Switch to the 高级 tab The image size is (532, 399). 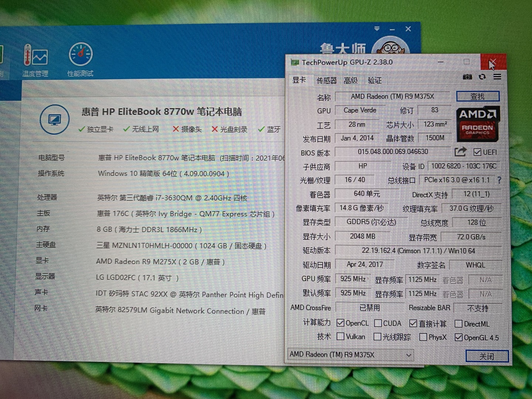[351, 81]
